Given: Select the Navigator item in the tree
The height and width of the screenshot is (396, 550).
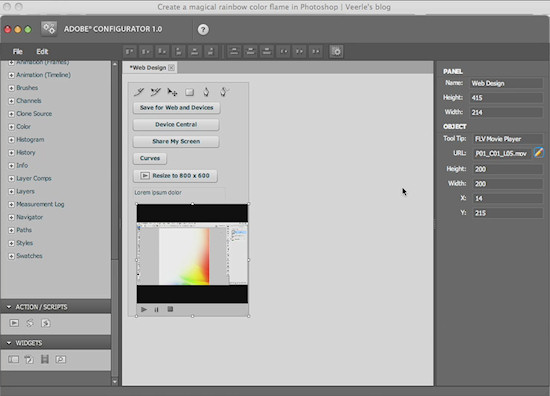Looking at the screenshot, I should coord(29,217).
